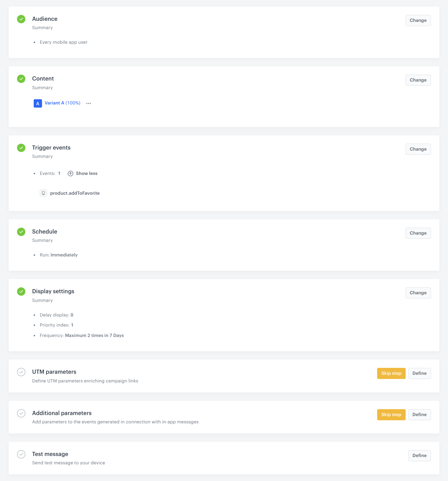This screenshot has height=481, width=448.
Task: Click the Variant A badge icon
Action: 38,103
